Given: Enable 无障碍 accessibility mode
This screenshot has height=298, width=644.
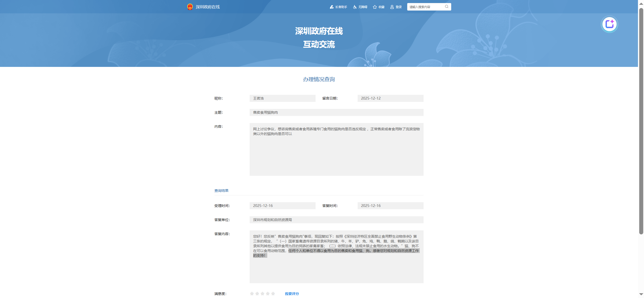Looking at the screenshot, I should pyautogui.click(x=360, y=7).
